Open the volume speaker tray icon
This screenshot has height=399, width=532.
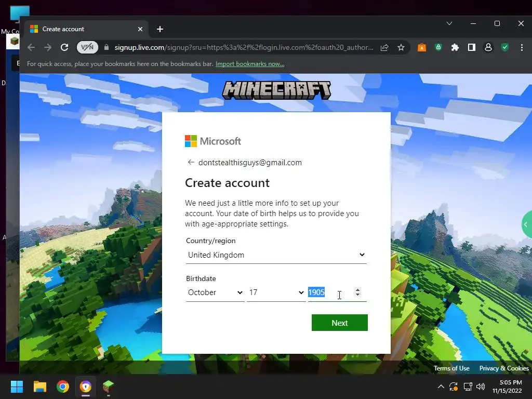click(x=481, y=387)
